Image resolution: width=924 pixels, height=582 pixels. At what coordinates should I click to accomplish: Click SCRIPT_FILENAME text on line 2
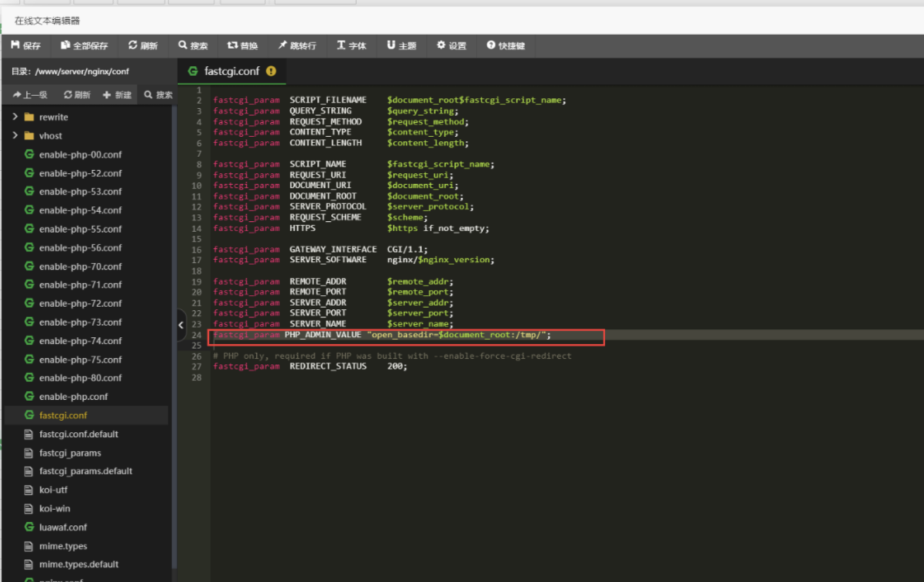(x=328, y=100)
